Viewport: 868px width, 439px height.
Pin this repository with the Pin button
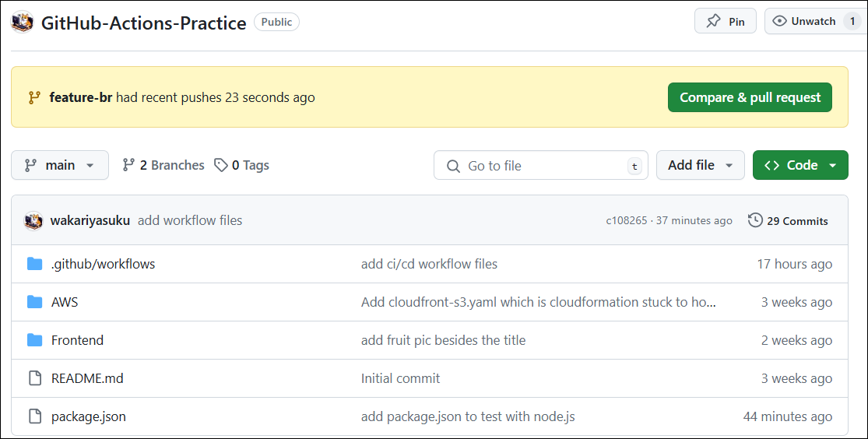725,22
